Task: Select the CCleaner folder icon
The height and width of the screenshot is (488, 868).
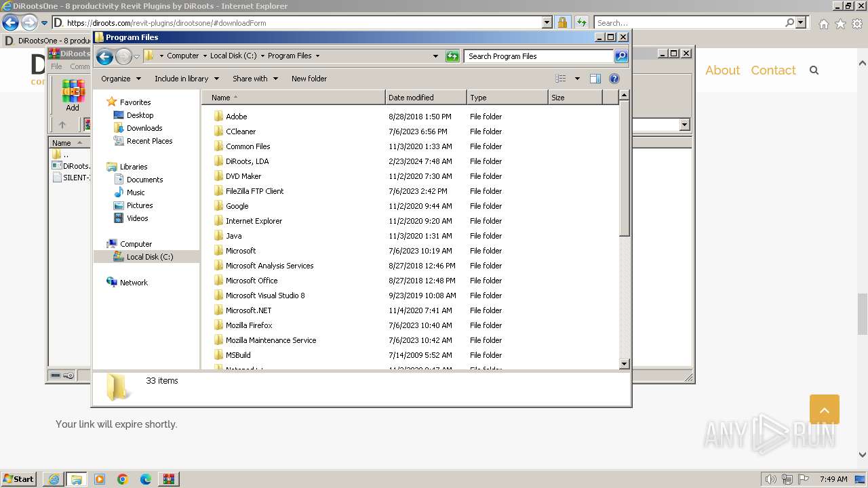Action: point(218,131)
